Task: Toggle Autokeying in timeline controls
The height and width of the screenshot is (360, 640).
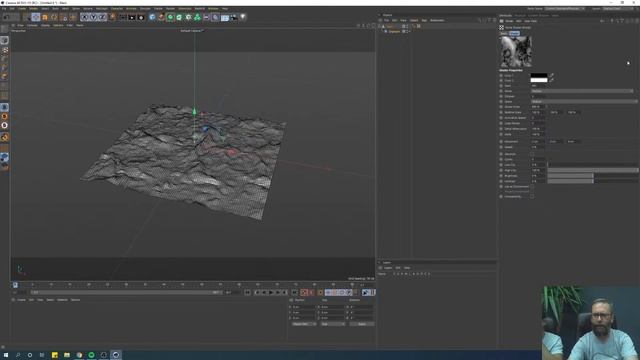Action: [x=311, y=292]
